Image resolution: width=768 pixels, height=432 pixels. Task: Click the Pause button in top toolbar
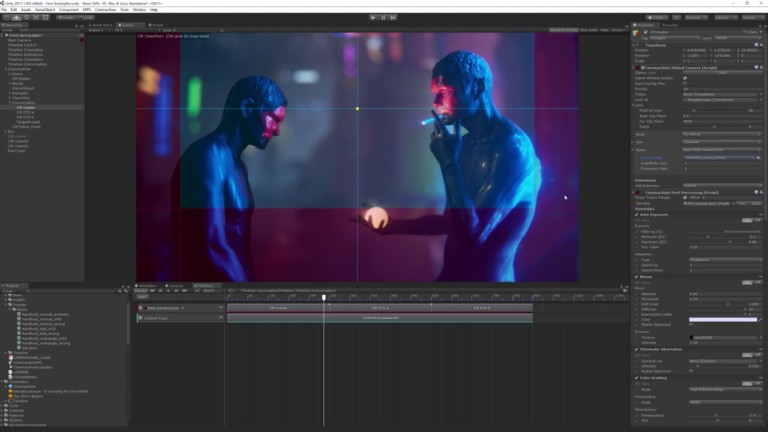click(x=383, y=17)
